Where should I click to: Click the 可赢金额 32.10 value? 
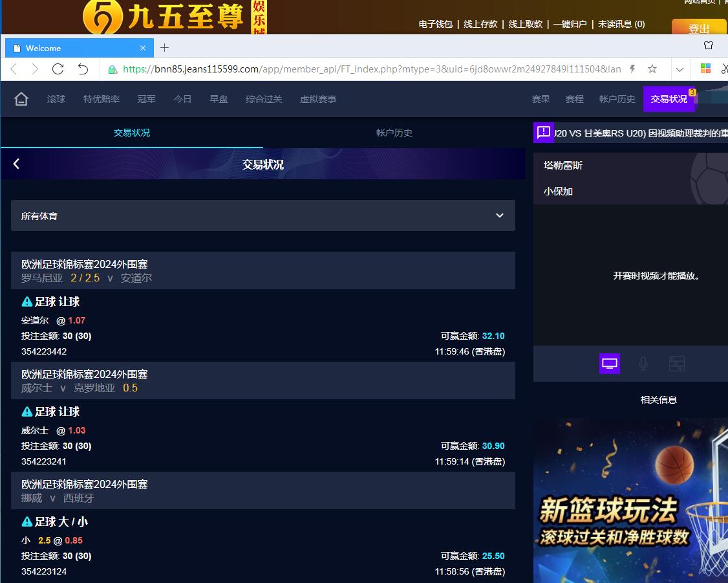493,336
